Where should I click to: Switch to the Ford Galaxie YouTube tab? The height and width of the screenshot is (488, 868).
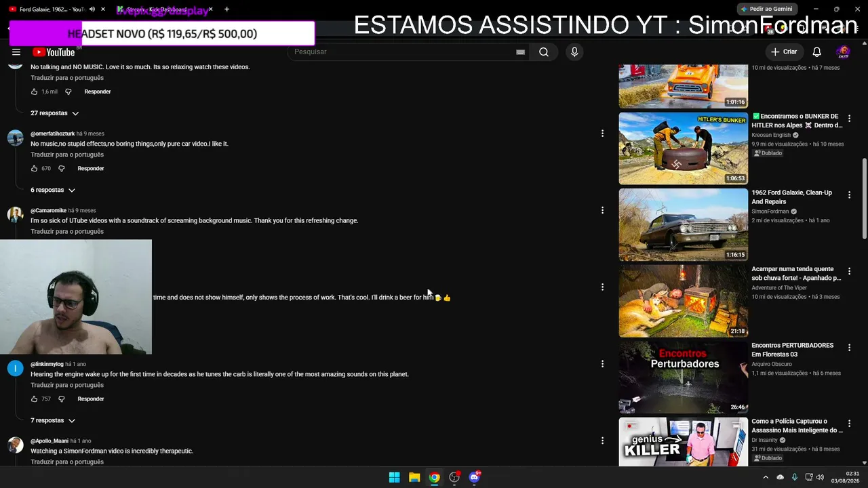click(x=51, y=9)
